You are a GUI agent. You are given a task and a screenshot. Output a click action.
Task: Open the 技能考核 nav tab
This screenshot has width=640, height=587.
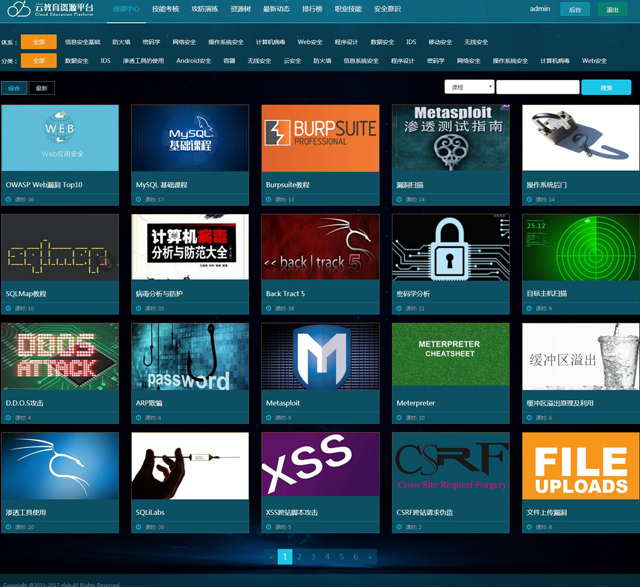click(165, 9)
